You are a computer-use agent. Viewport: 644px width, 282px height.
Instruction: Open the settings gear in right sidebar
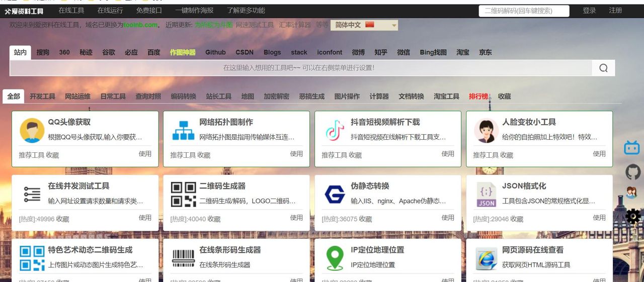[633, 216]
